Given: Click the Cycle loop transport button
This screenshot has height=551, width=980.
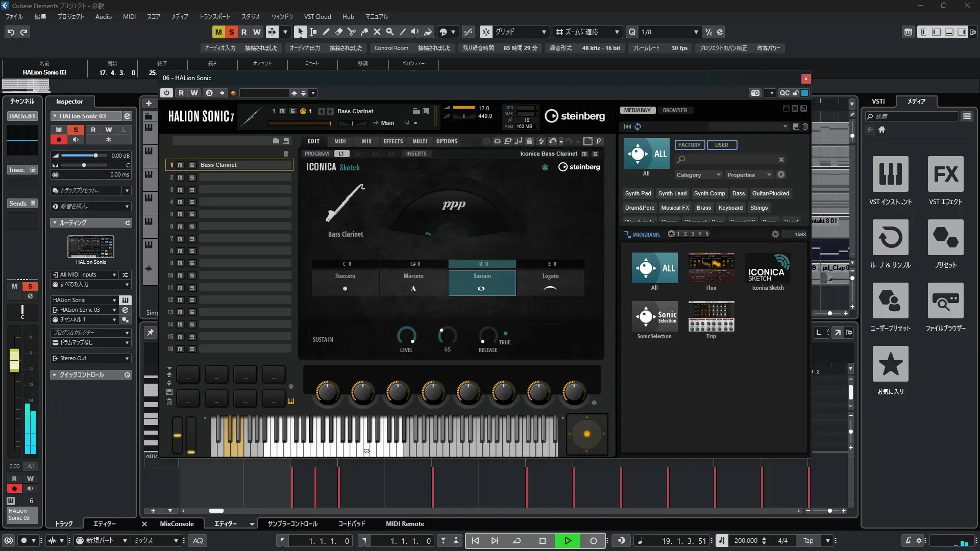Looking at the screenshot, I should coord(517,541).
